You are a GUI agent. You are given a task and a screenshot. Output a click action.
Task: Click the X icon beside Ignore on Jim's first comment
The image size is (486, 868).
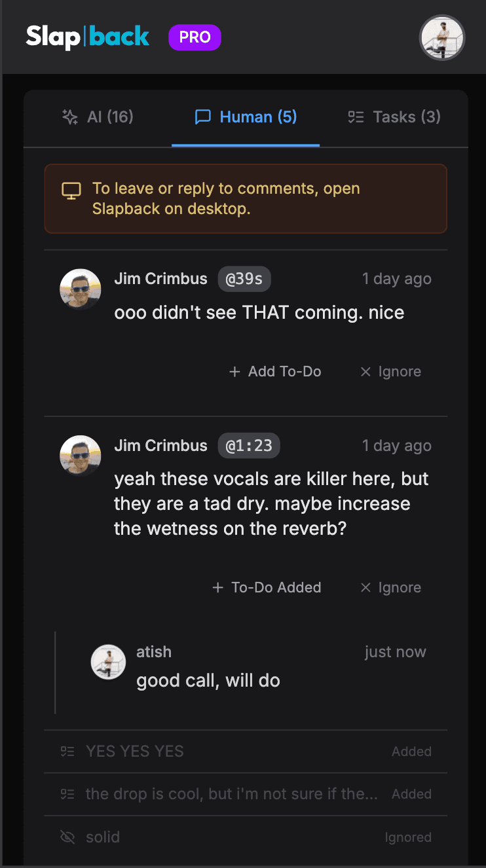click(365, 371)
